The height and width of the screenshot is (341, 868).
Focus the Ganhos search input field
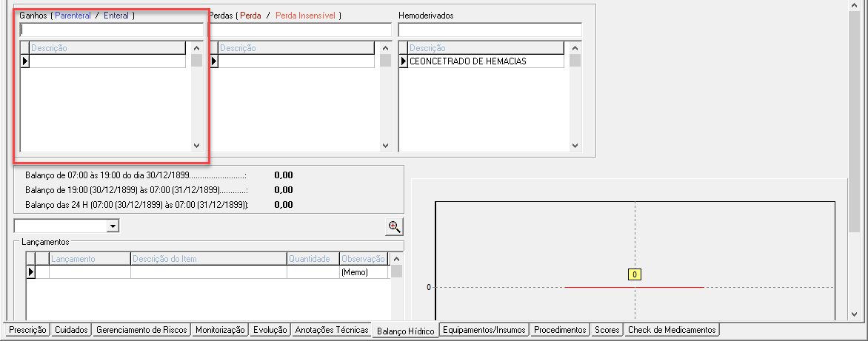point(111,30)
